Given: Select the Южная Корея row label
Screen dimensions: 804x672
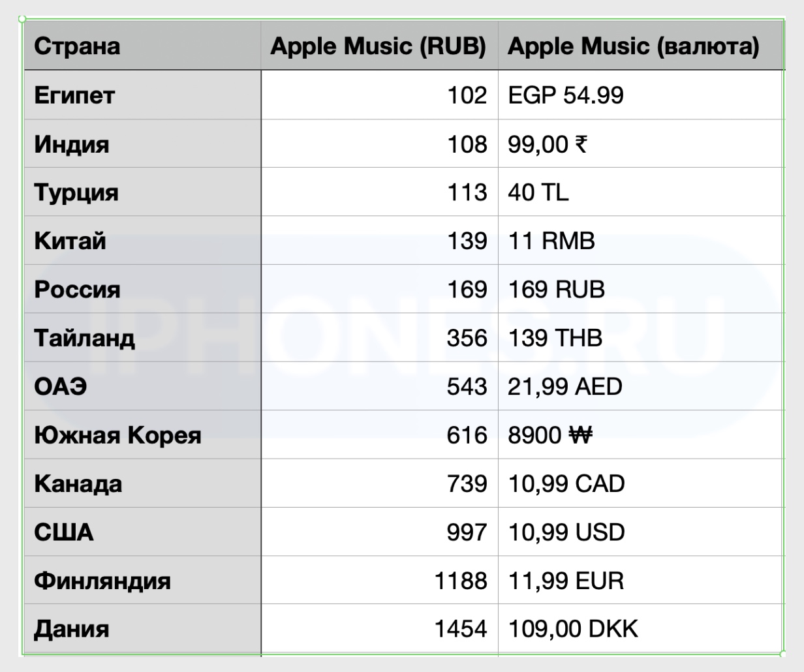Looking at the screenshot, I should [x=117, y=435].
